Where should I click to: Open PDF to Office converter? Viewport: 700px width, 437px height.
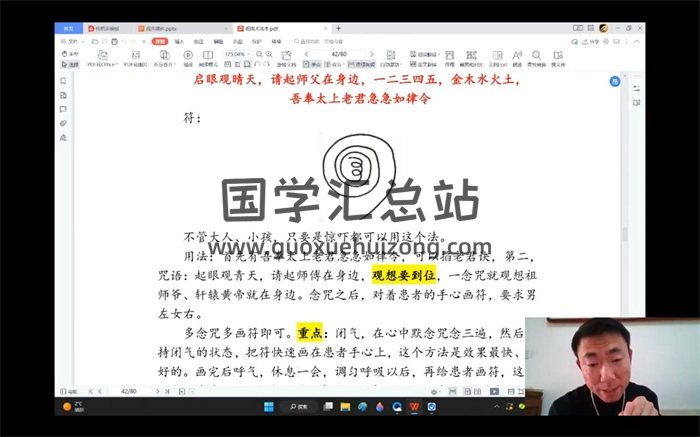pyautogui.click(x=102, y=58)
